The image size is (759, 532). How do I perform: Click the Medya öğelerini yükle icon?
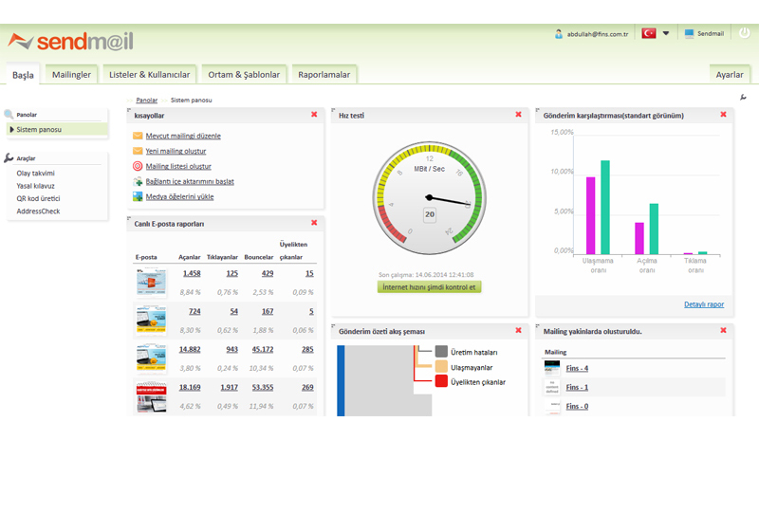pyautogui.click(x=138, y=196)
